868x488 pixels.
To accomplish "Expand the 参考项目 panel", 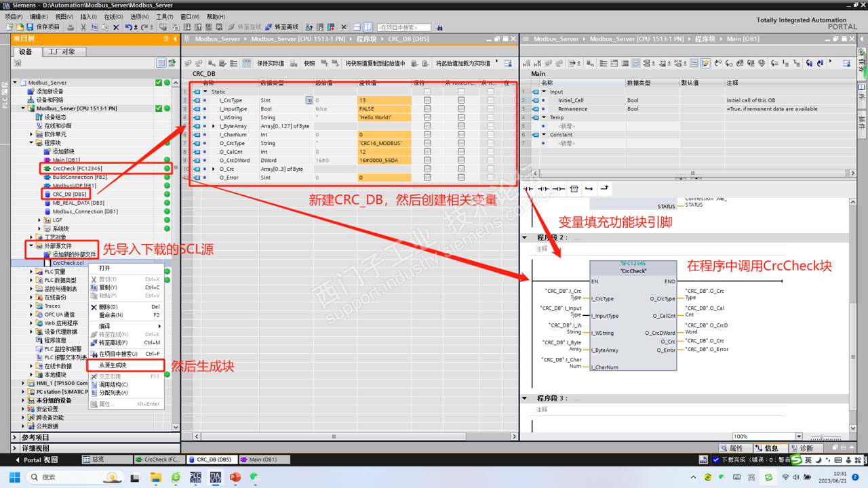I will tap(16, 437).
